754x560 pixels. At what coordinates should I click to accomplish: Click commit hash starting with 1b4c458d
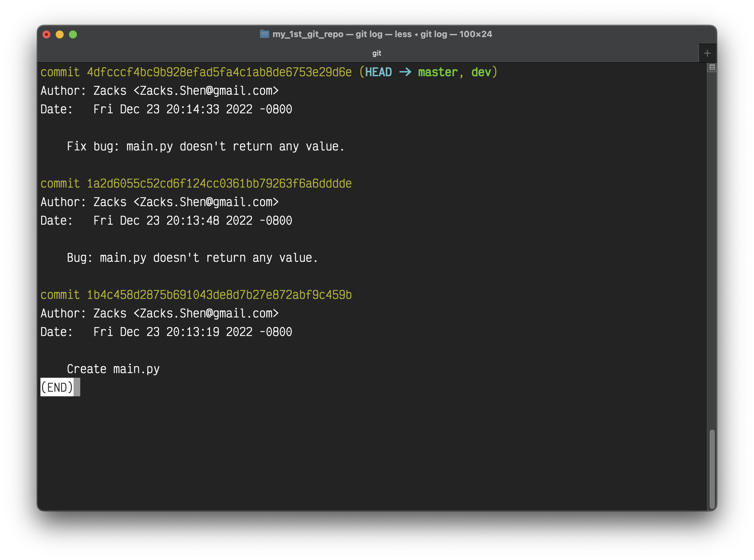[x=219, y=295]
